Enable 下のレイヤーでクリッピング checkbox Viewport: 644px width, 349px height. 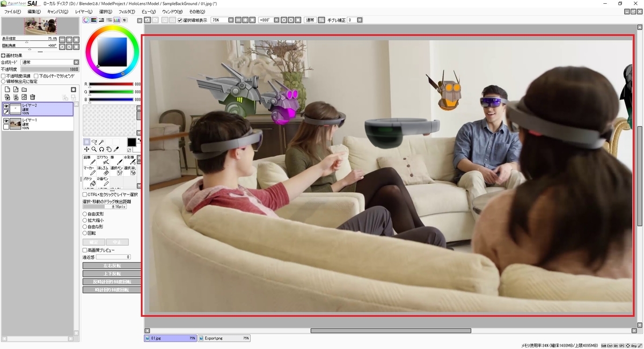point(36,76)
